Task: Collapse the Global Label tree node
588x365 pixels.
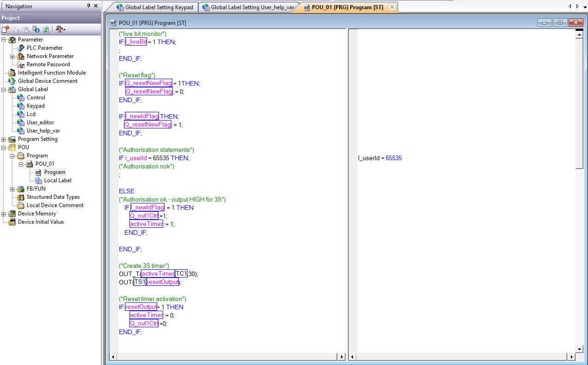Action: 4,89
